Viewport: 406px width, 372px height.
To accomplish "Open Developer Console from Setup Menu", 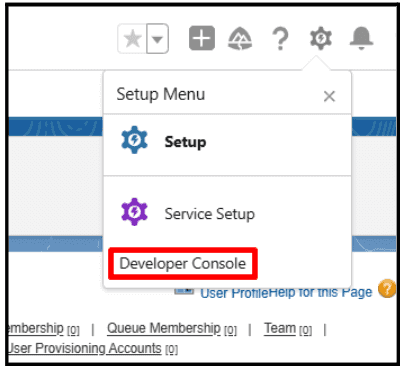I will click(183, 264).
